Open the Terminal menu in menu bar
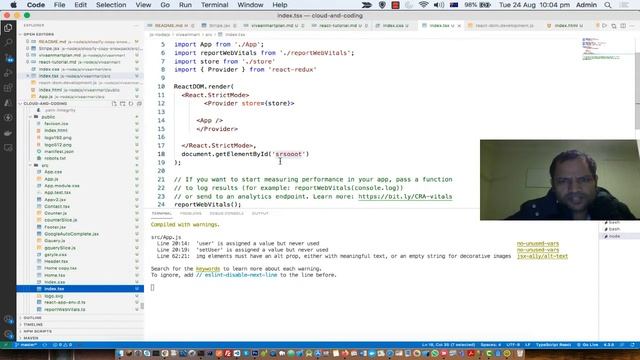 coord(214,5)
